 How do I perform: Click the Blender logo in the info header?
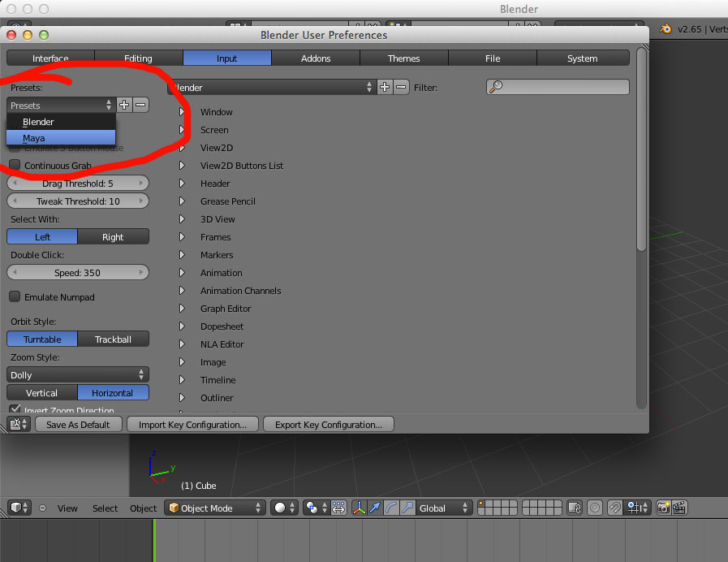click(666, 28)
